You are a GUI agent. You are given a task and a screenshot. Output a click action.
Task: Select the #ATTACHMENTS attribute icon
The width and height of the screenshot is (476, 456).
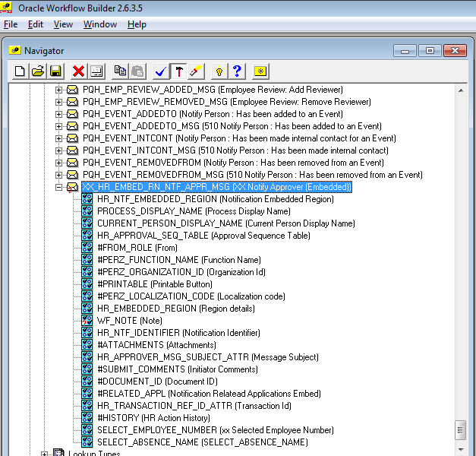[x=87, y=345]
